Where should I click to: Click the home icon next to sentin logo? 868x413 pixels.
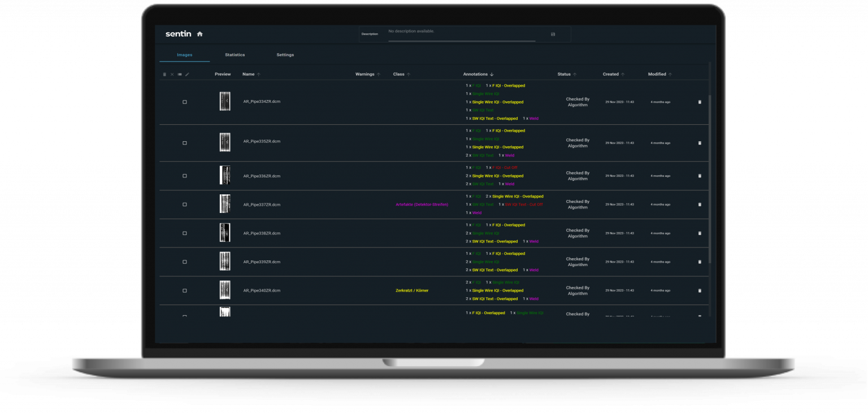199,34
